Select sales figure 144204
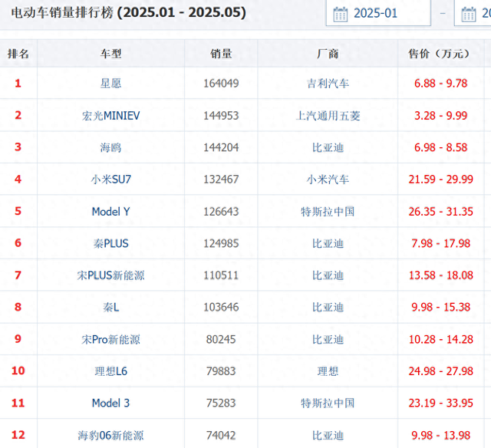The width and height of the screenshot is (491, 448). [221, 147]
